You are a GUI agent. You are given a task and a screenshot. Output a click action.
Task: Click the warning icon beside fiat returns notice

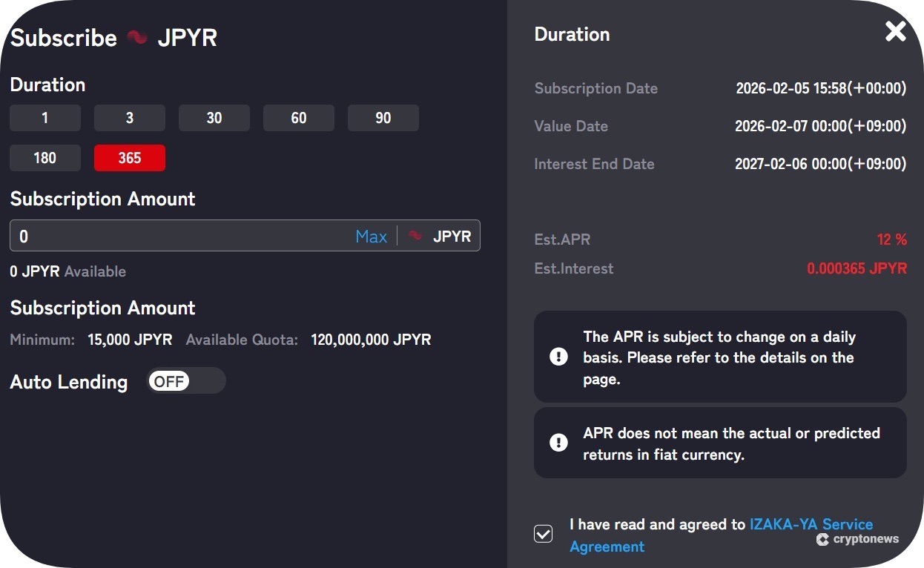coord(558,443)
